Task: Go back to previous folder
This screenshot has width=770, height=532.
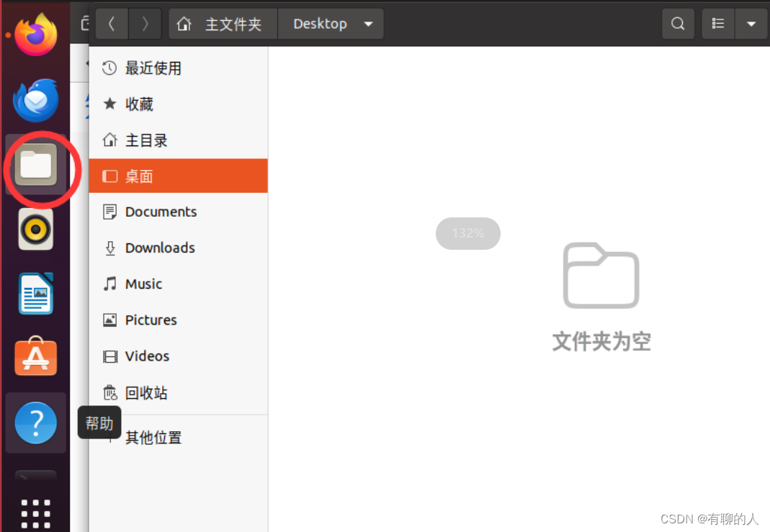Action: [112, 24]
